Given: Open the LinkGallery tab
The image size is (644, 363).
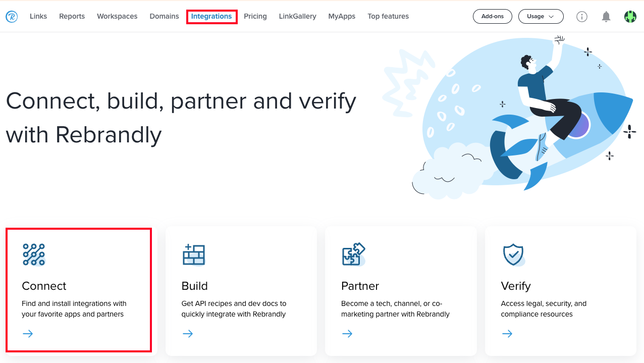Looking at the screenshot, I should (298, 17).
